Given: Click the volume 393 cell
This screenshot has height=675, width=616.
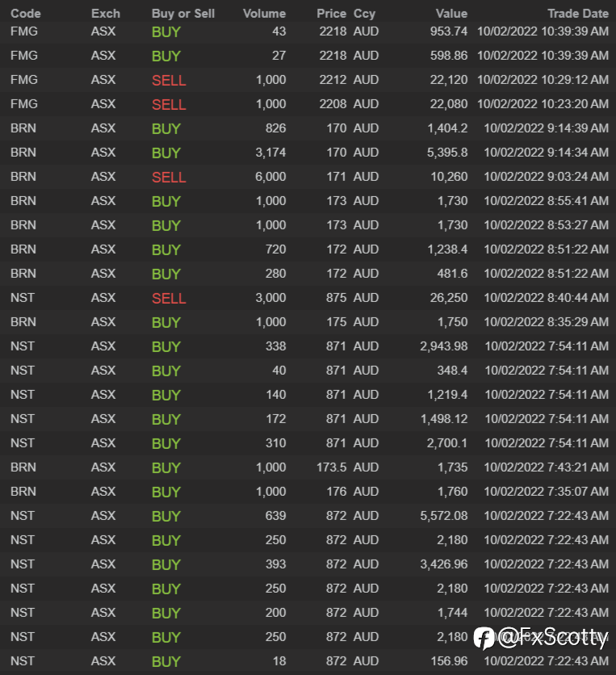Looking at the screenshot, I should coord(275,564).
